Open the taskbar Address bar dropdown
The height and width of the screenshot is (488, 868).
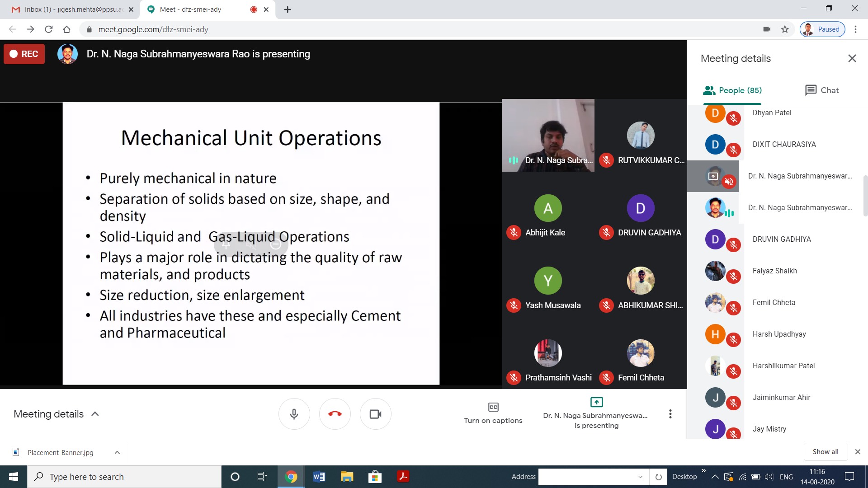(640, 477)
